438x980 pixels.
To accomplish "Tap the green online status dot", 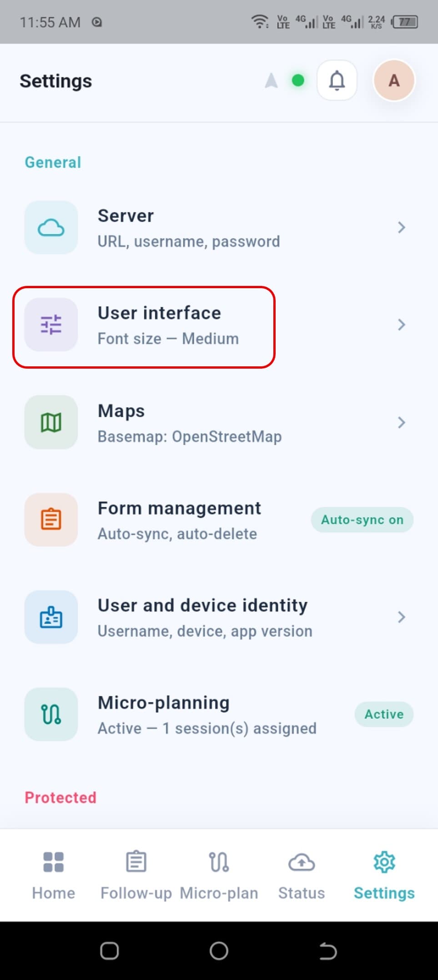I will click(x=298, y=80).
